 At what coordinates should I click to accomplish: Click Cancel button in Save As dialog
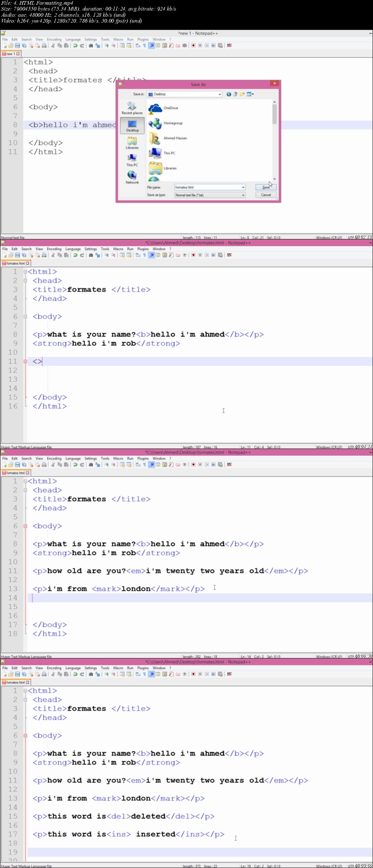click(x=266, y=195)
